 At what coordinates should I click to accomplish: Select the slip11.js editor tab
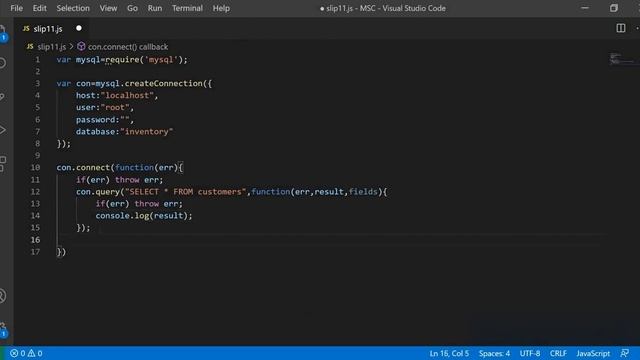pos(52,29)
